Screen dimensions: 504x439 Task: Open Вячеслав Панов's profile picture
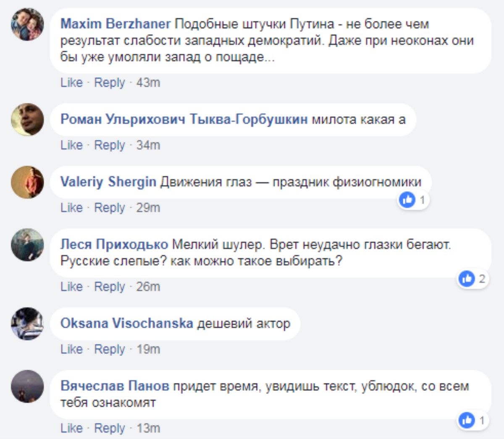coord(27,386)
